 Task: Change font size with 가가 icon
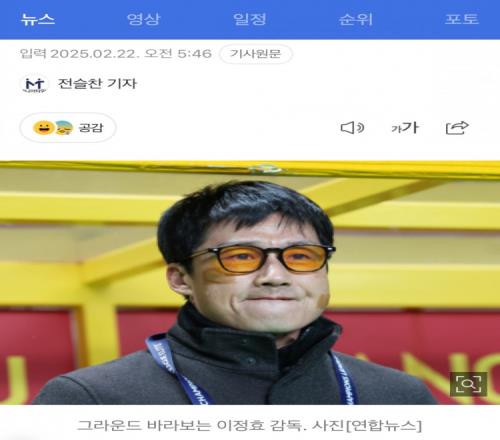point(405,128)
